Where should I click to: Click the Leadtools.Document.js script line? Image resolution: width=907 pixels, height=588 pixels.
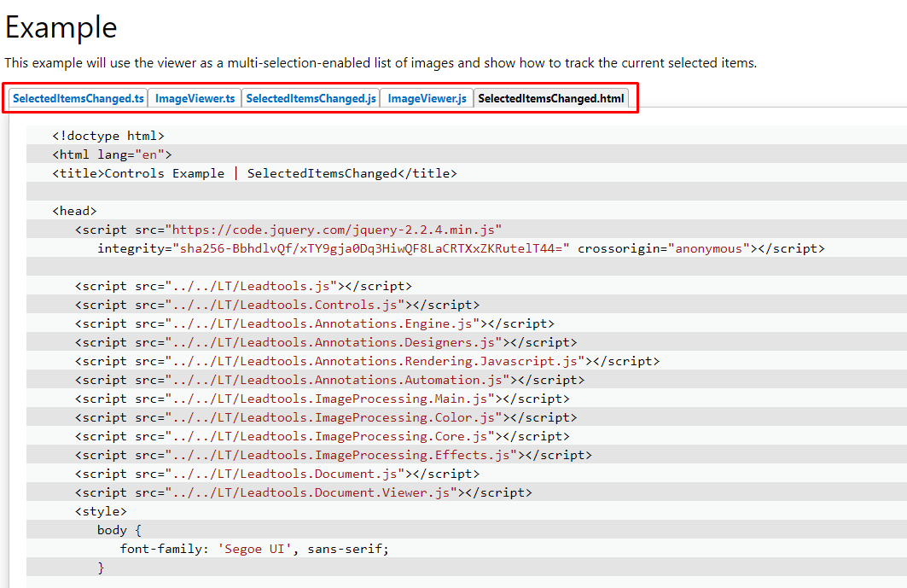coord(277,474)
